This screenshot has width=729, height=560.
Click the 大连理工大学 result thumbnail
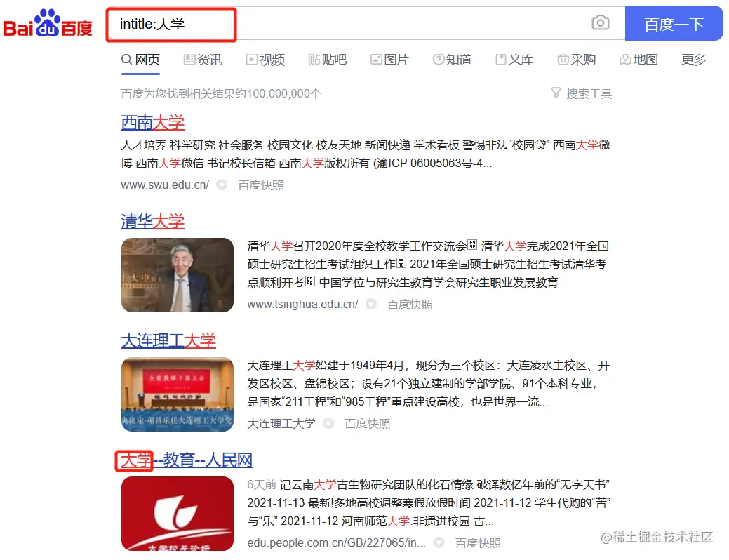pyautogui.click(x=177, y=394)
